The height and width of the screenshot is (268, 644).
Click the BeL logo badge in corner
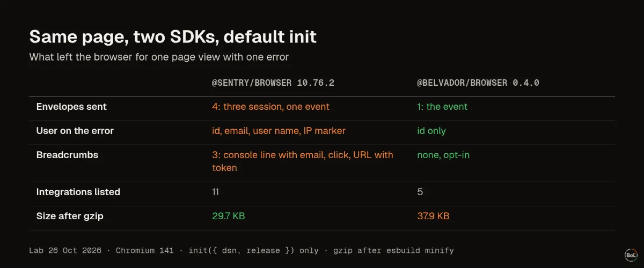(x=631, y=255)
